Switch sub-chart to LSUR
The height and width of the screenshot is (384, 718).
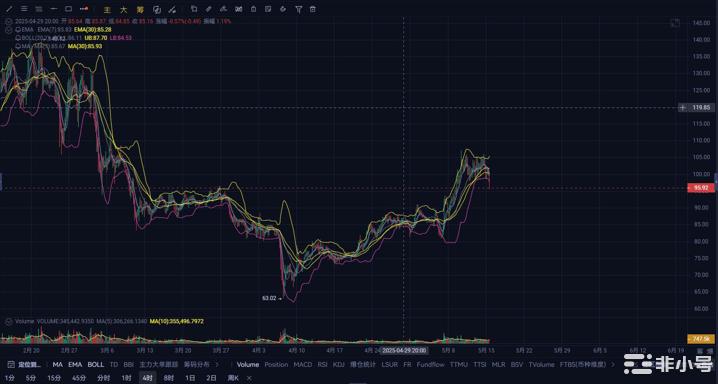tap(390, 365)
